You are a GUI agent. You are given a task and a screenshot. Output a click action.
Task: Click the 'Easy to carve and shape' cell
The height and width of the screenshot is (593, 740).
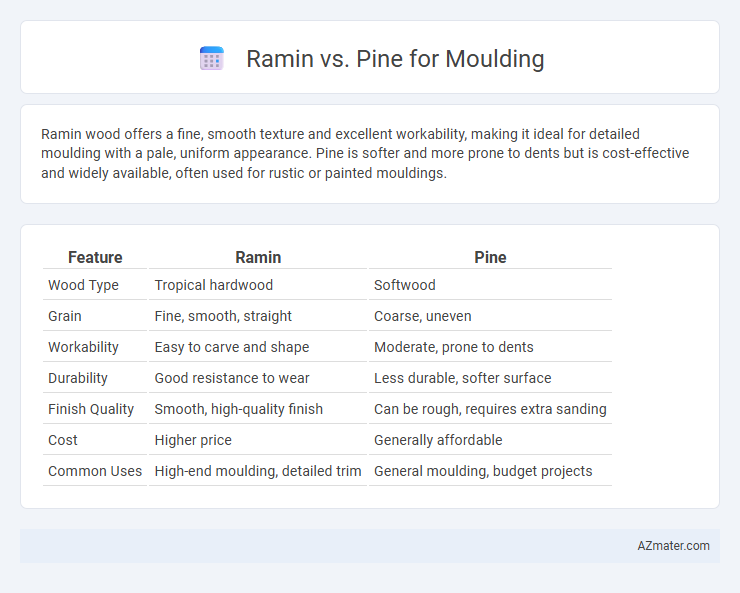click(232, 347)
